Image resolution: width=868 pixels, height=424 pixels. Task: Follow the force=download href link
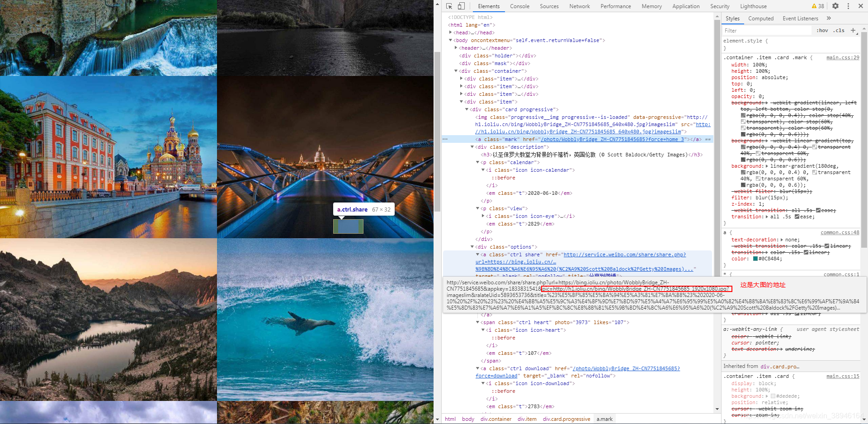pos(578,372)
